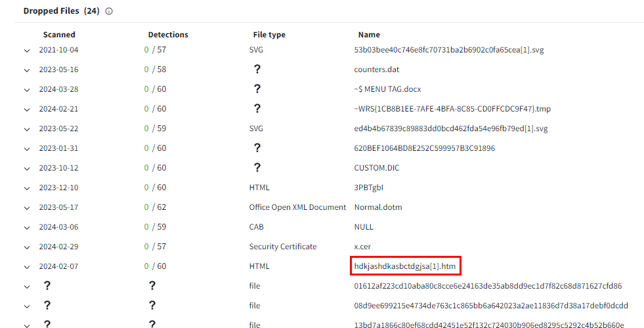Expand the x.cer Security Certificate row
This screenshot has height=328, width=644.
click(27, 247)
